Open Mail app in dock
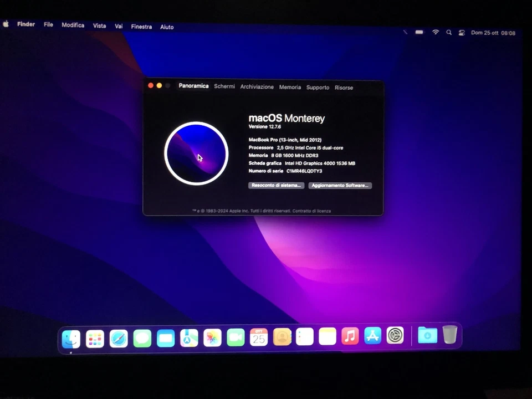This screenshot has width=532, height=399. pyautogui.click(x=166, y=338)
